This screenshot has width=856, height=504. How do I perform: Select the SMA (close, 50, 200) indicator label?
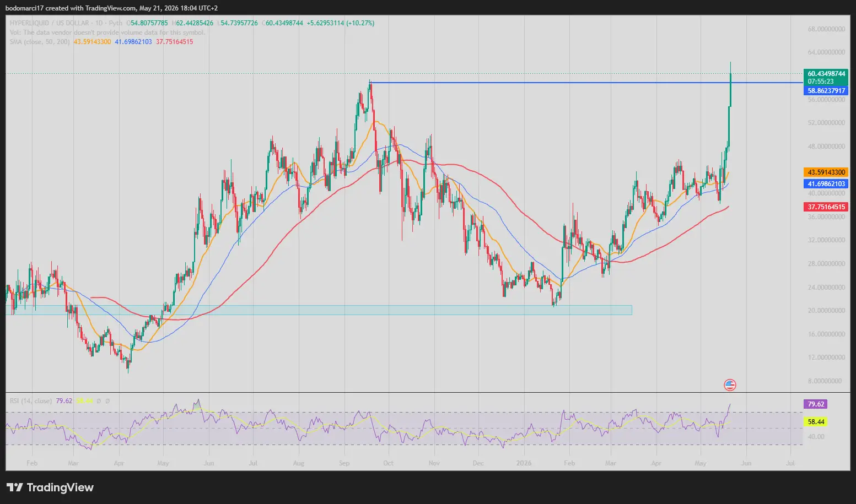click(x=40, y=42)
